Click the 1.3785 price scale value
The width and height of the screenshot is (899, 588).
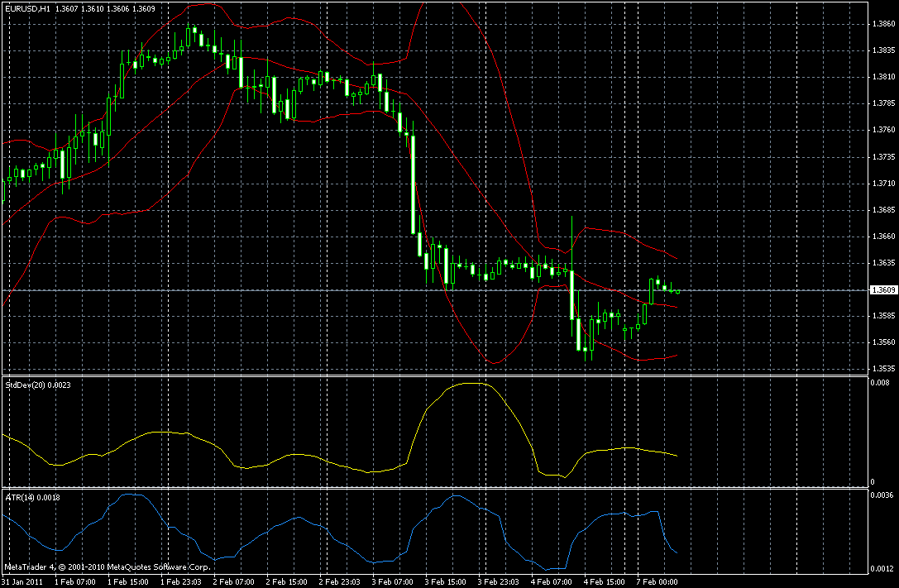click(883, 103)
